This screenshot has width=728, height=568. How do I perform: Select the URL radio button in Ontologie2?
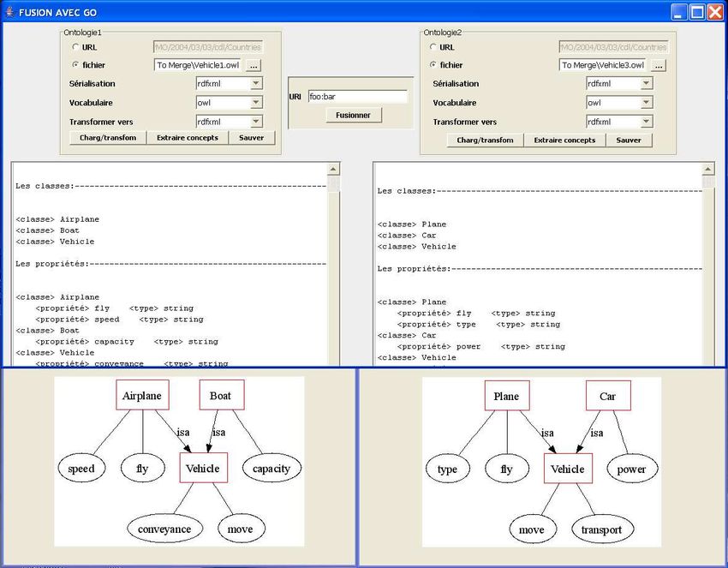pyautogui.click(x=433, y=47)
